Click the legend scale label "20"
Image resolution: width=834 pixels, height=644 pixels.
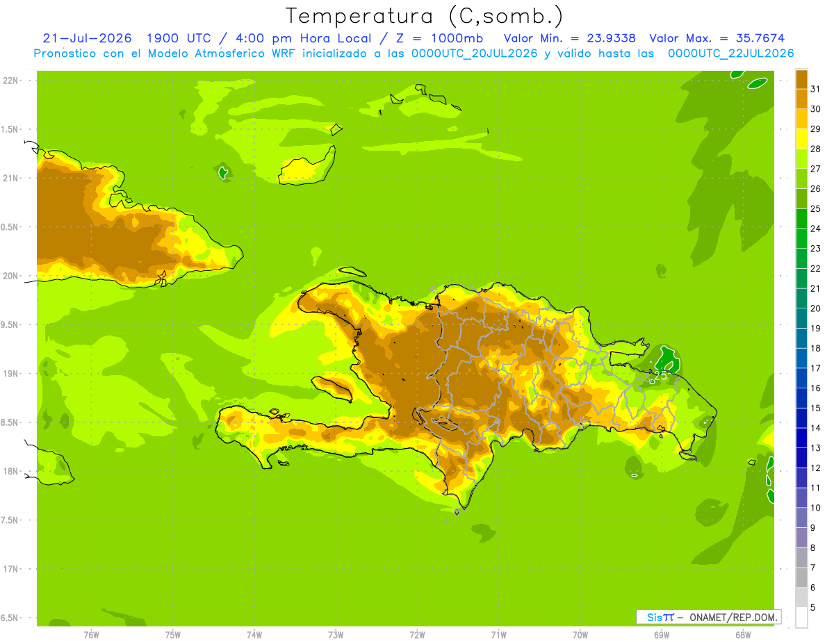pos(816,308)
